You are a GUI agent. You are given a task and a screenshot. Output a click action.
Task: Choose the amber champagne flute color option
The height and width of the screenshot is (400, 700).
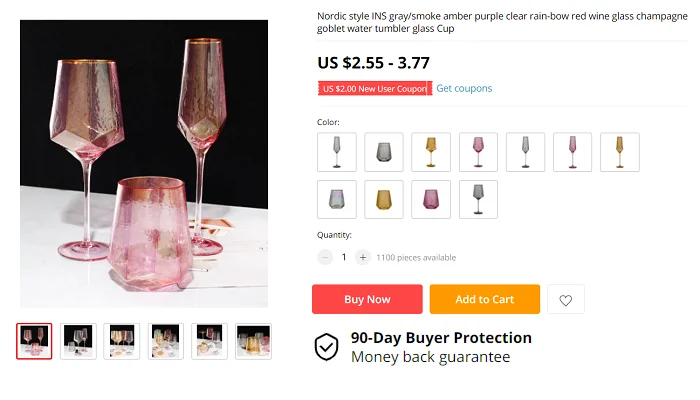click(x=619, y=152)
